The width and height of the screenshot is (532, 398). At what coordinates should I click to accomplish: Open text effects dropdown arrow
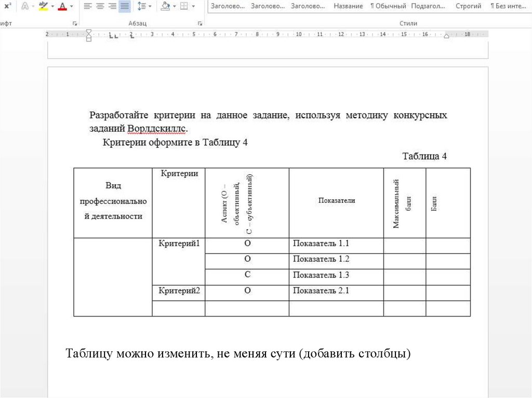pyautogui.click(x=33, y=6)
